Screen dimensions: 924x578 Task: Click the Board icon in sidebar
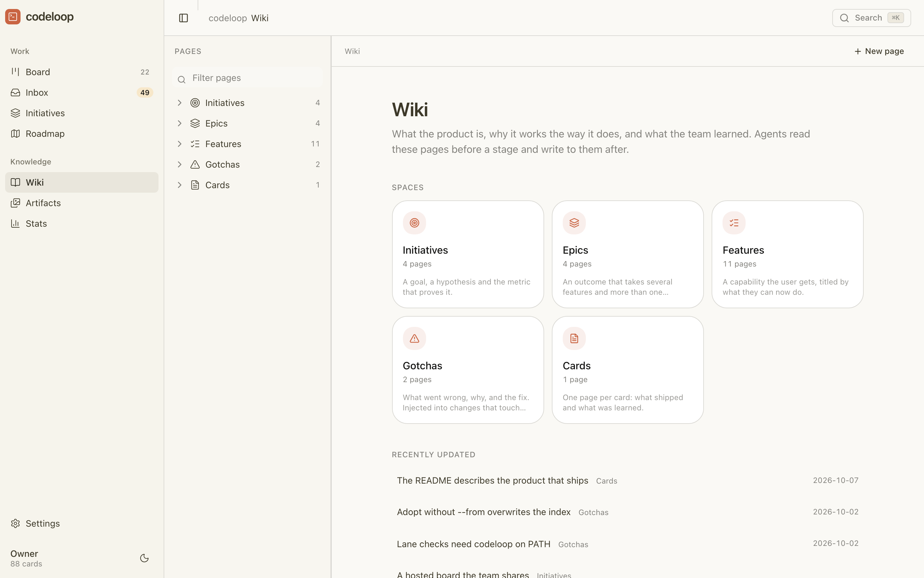click(x=15, y=72)
